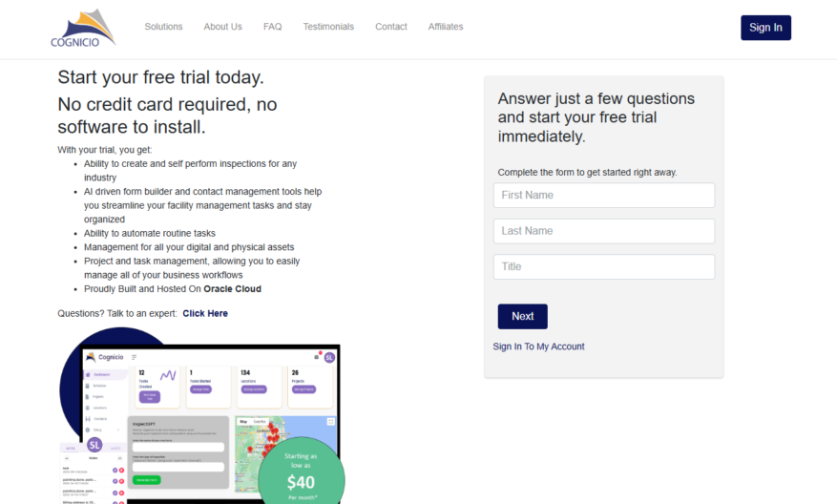Screen dimensions: 837x504
Task: Focus the First Name field
Action: click(x=604, y=196)
